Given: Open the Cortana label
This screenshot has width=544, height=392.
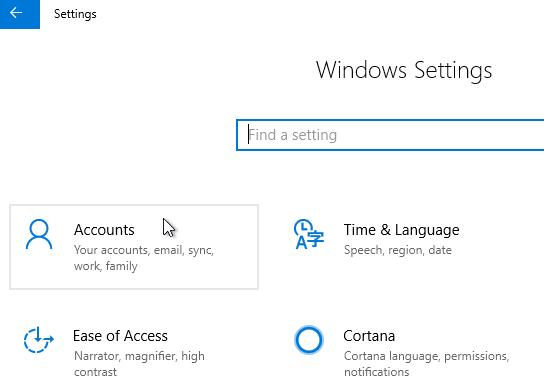Looking at the screenshot, I should 369,336.
